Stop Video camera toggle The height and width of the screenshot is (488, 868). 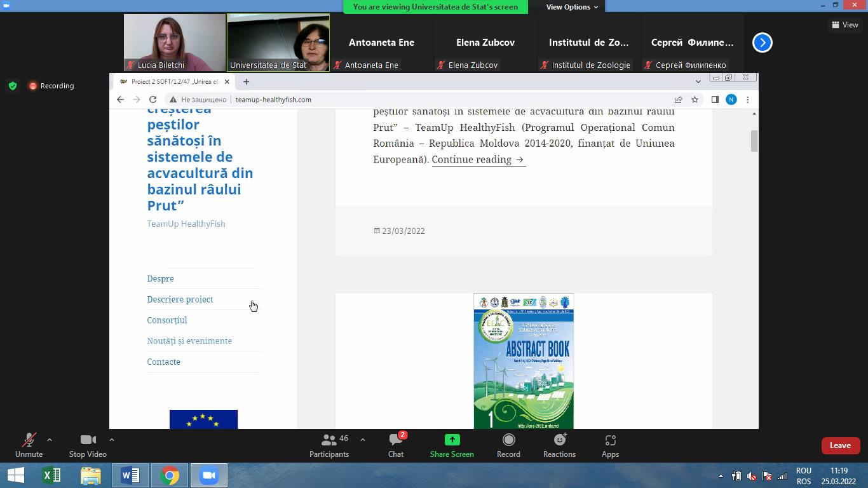88,444
